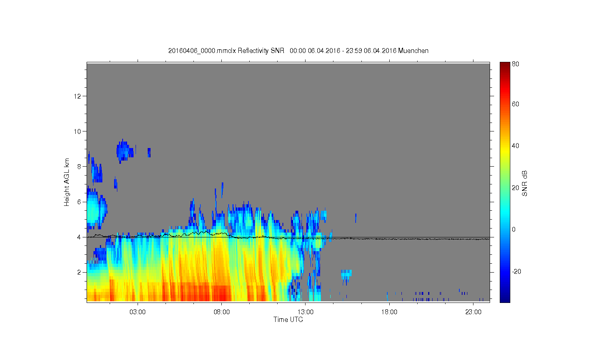Click the height tick label 6
This screenshot has height=364, width=607.
tap(80, 202)
